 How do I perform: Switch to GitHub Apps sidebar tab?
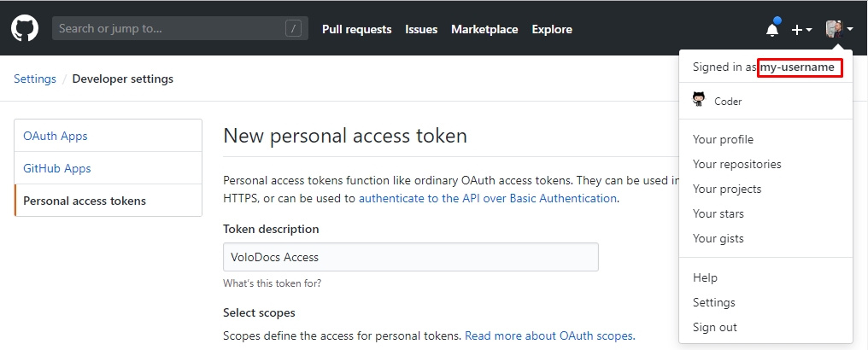[x=57, y=168]
